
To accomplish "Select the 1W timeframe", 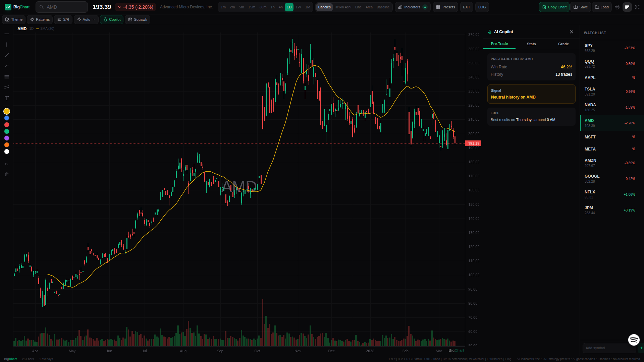I will 298,7.
